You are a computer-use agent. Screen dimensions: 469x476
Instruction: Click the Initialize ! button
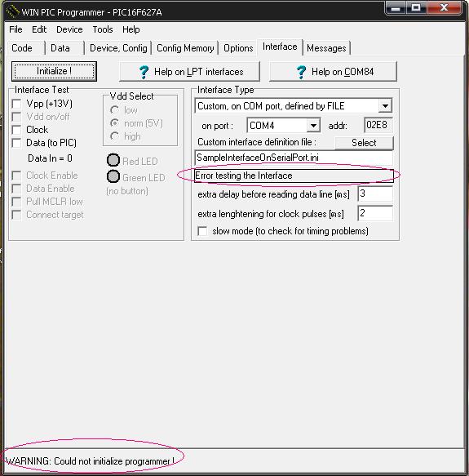(54, 71)
